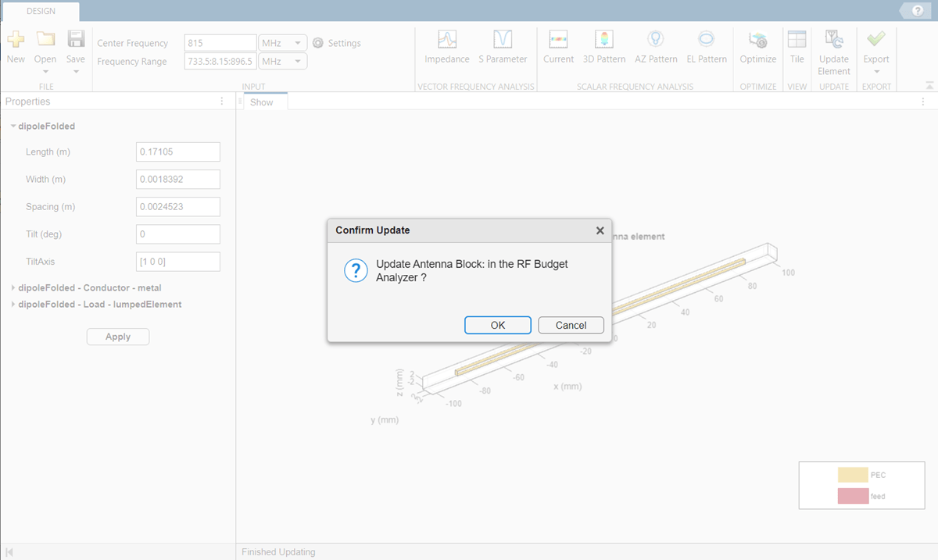Open the Frequency Range unit dropdown
Image resolution: width=938 pixels, height=560 pixels.
coord(283,61)
